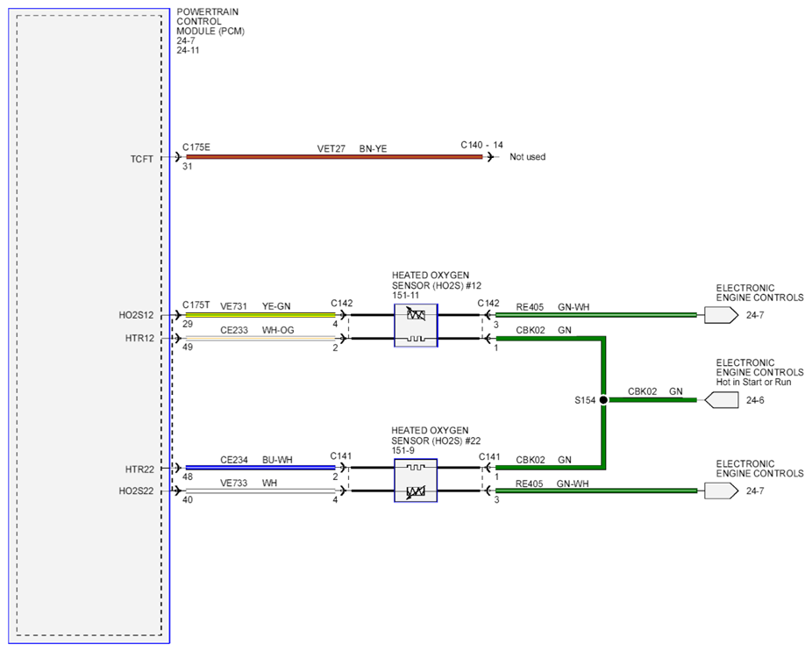Click the VE733 WH wire
Viewport: 812px width, 652px height.
(x=260, y=491)
